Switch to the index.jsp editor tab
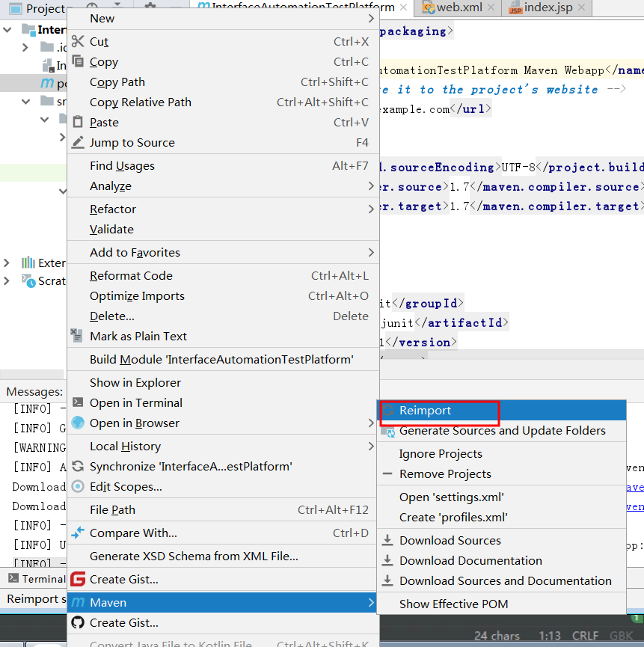 tap(548, 7)
